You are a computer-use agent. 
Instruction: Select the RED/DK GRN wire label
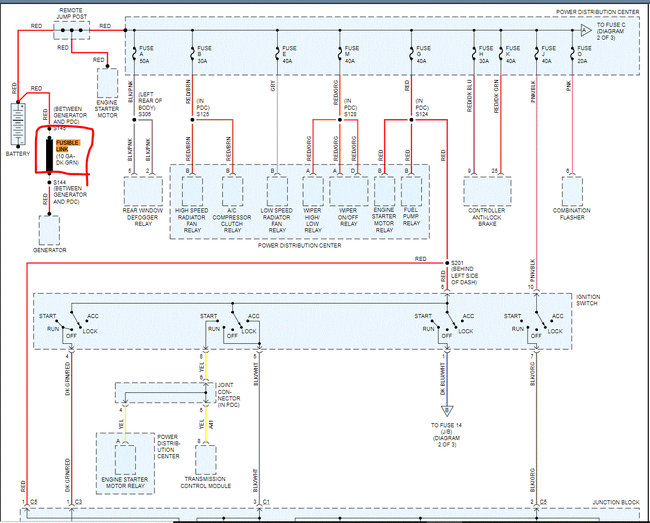496,96
